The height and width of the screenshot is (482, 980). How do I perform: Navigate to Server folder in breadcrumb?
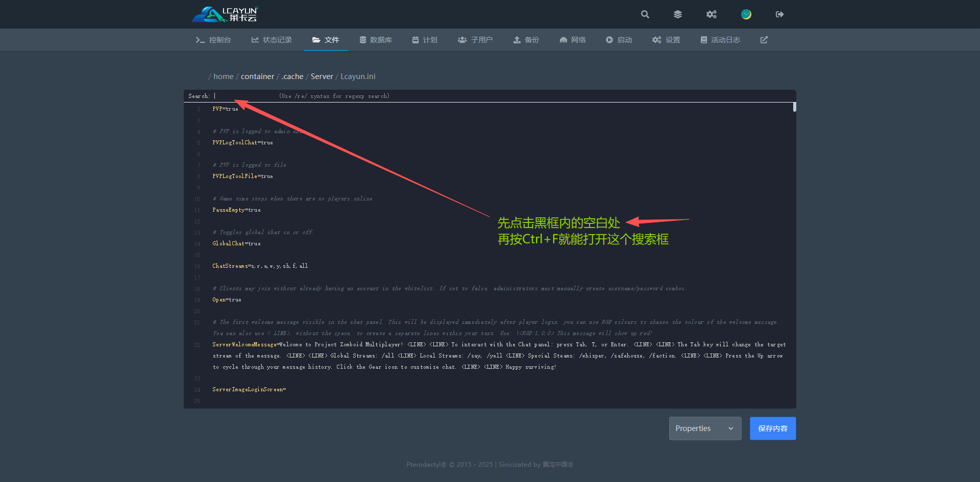click(322, 77)
